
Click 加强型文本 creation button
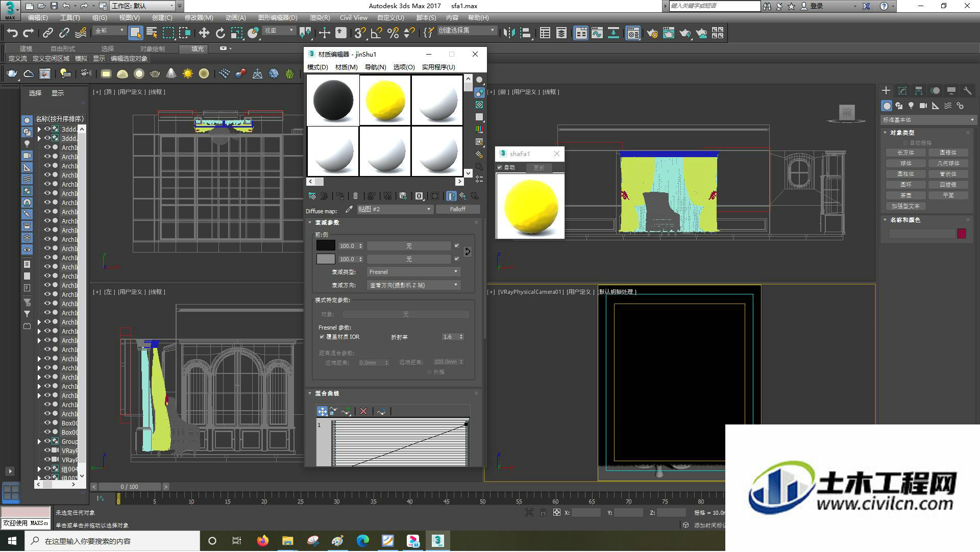coord(906,206)
